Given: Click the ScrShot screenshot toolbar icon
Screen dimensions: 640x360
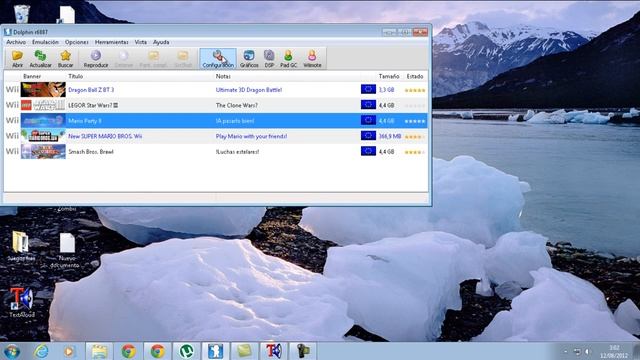Looking at the screenshot, I should point(183,58).
